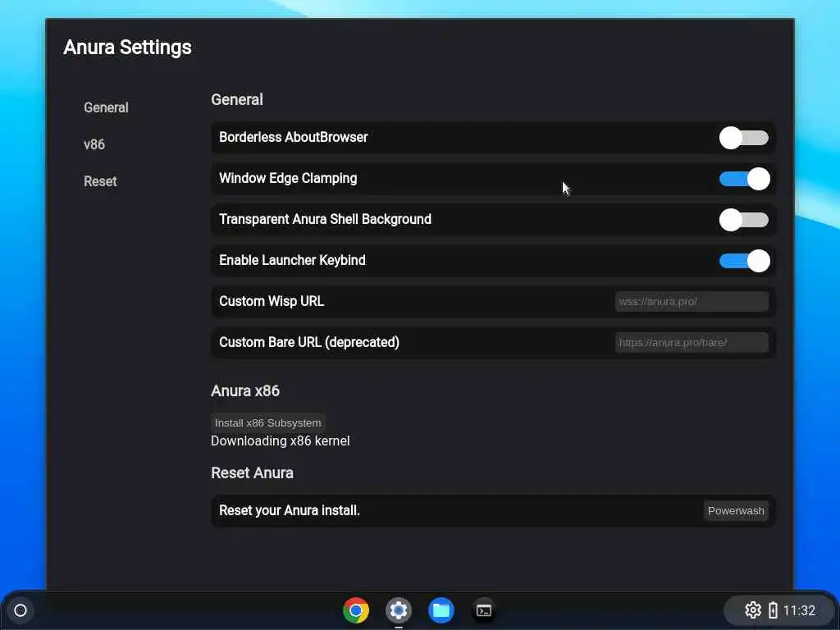Enable Borderless AboutBrowser toggle
This screenshot has height=630, width=840.
[744, 138]
